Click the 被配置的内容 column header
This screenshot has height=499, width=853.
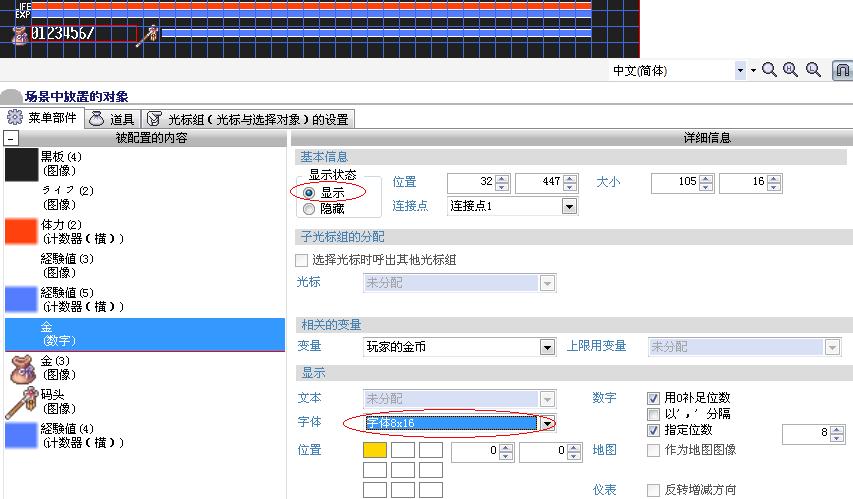click(151, 138)
